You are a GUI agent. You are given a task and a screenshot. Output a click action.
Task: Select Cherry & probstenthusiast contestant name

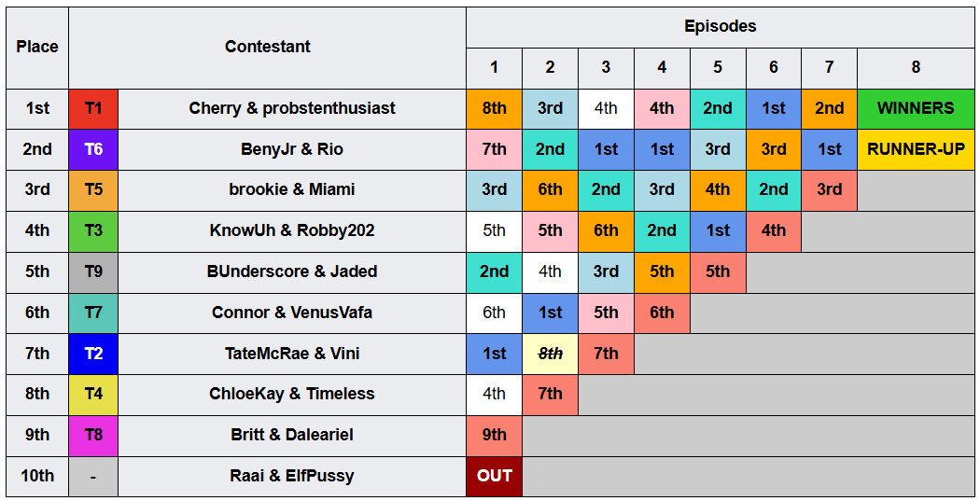tap(292, 109)
